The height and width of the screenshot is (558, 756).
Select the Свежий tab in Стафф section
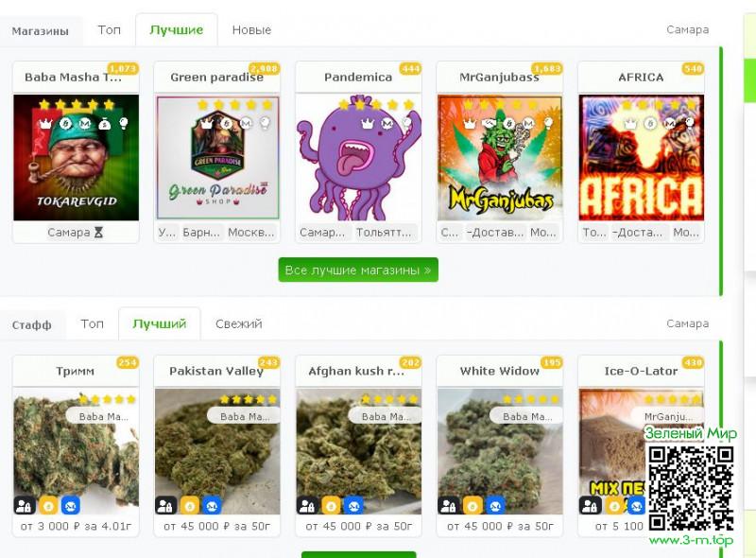(x=239, y=323)
